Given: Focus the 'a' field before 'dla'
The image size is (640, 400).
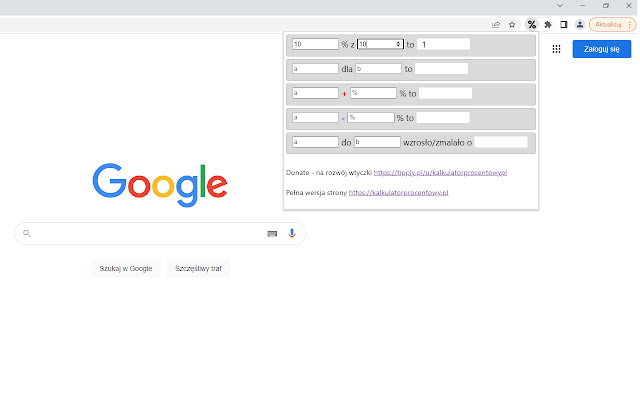Looking at the screenshot, I should [315, 69].
